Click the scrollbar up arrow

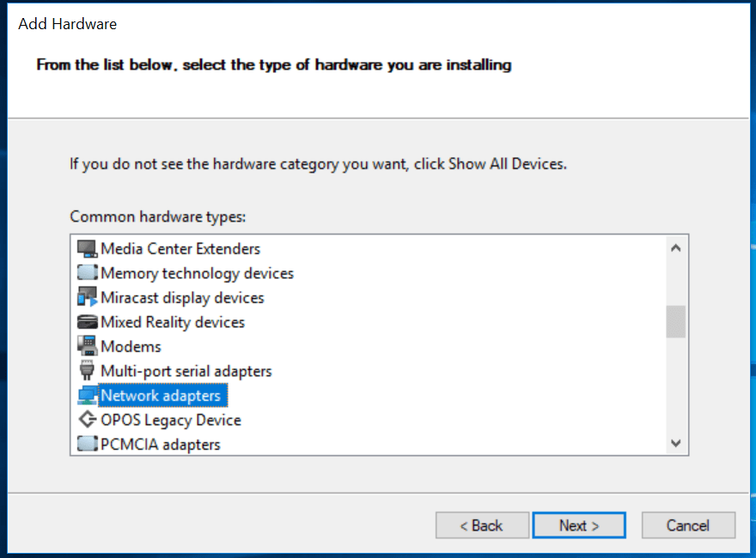(676, 246)
